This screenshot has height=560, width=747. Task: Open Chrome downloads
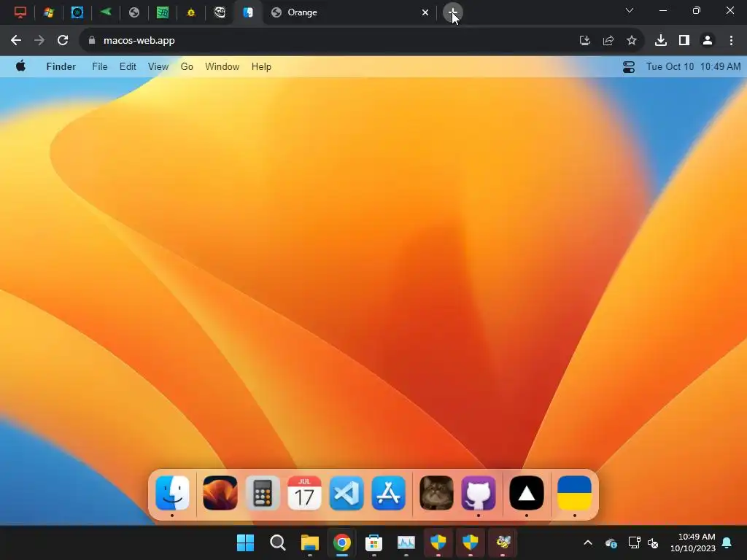(661, 41)
